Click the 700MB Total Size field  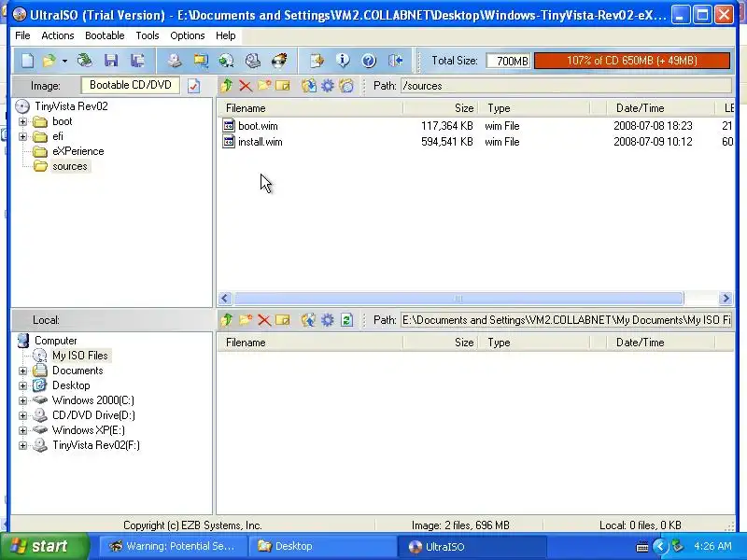pyautogui.click(x=508, y=61)
